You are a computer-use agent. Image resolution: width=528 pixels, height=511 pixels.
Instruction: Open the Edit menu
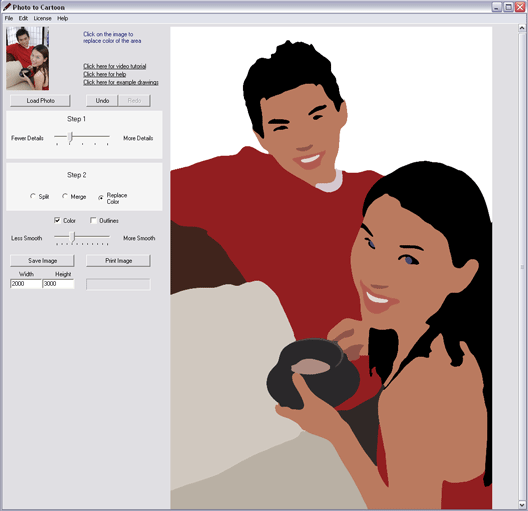click(x=23, y=18)
